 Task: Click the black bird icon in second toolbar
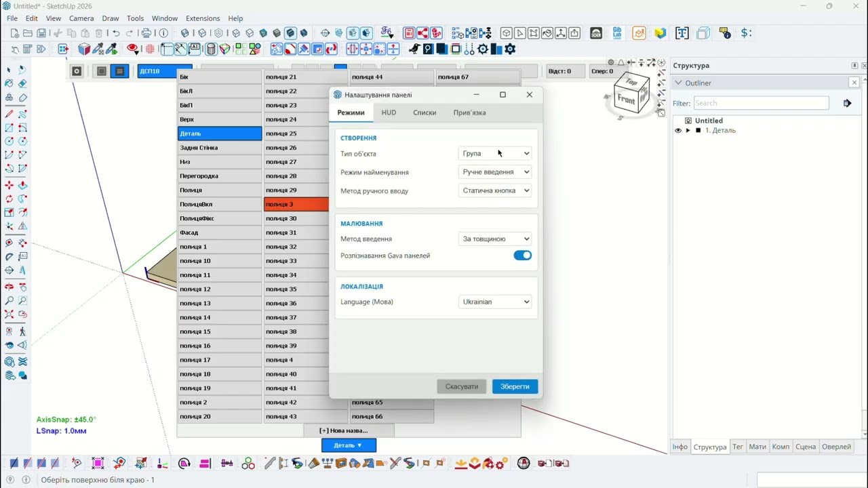pos(414,49)
